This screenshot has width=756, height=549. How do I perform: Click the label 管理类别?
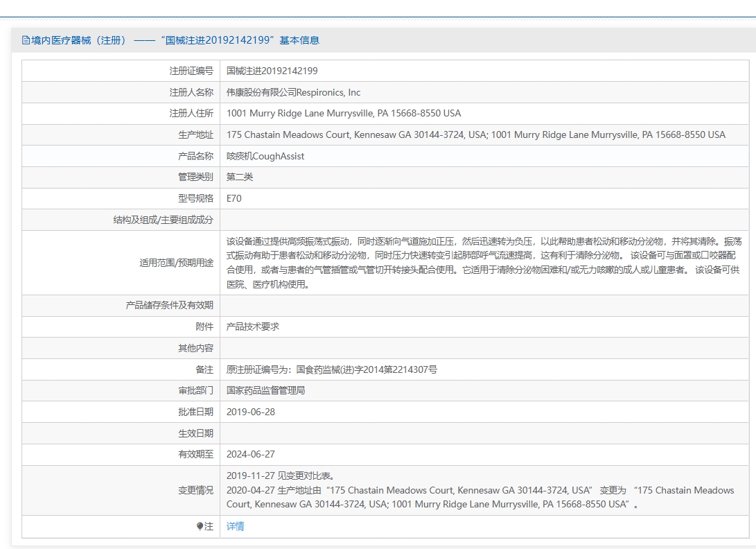point(195,177)
